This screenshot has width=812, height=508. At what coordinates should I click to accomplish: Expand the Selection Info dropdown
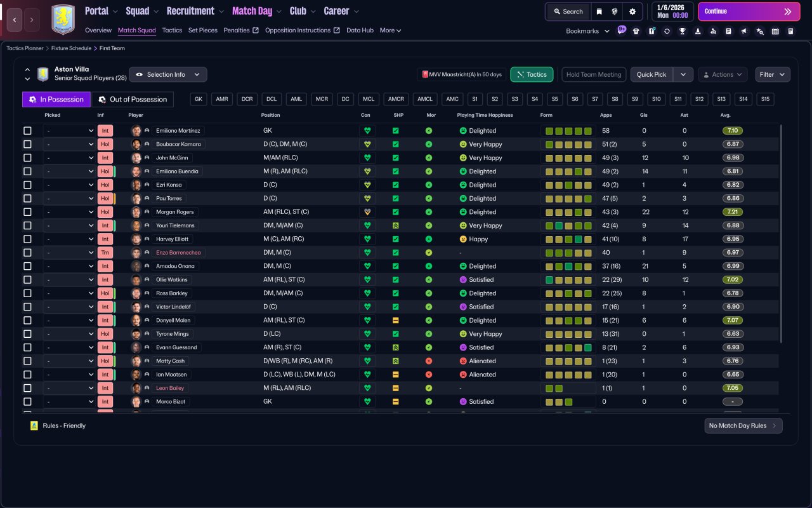pos(168,74)
